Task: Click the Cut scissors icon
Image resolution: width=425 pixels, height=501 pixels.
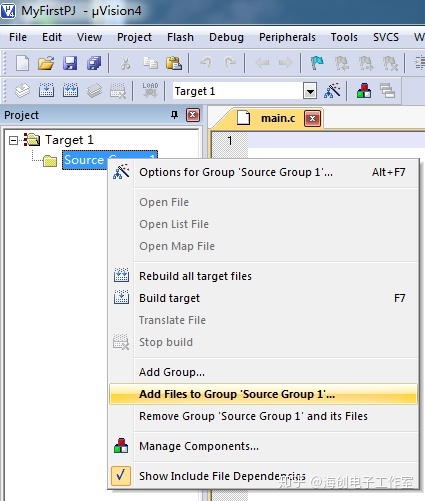Action: pyautogui.click(x=125, y=63)
